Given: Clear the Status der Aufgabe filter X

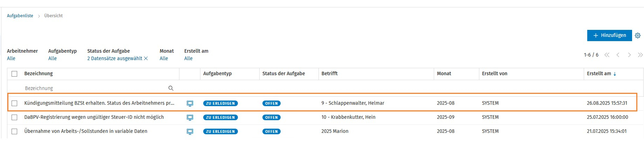Looking at the screenshot, I should point(146,58).
